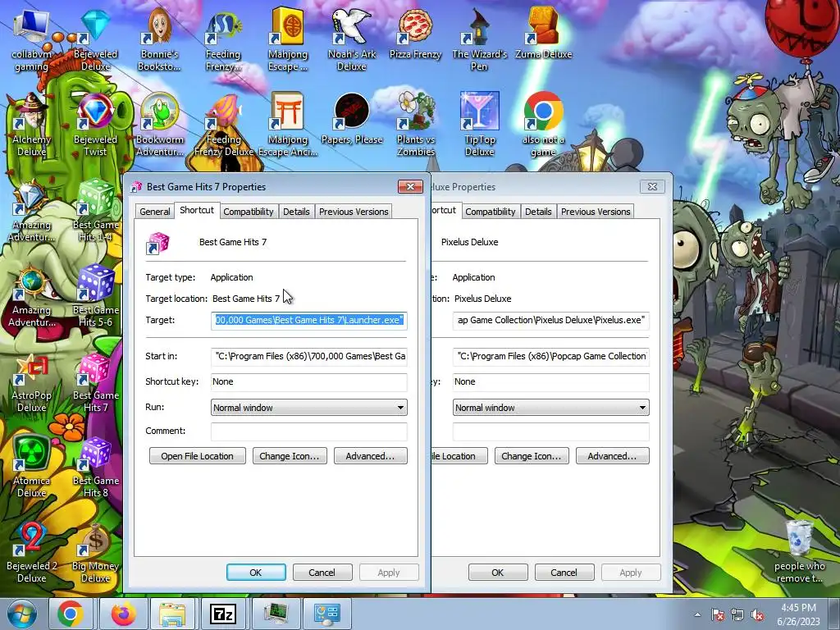Focus the Comment field in Best Game Hits 7 Properties
The image size is (840, 630).
pos(309,431)
